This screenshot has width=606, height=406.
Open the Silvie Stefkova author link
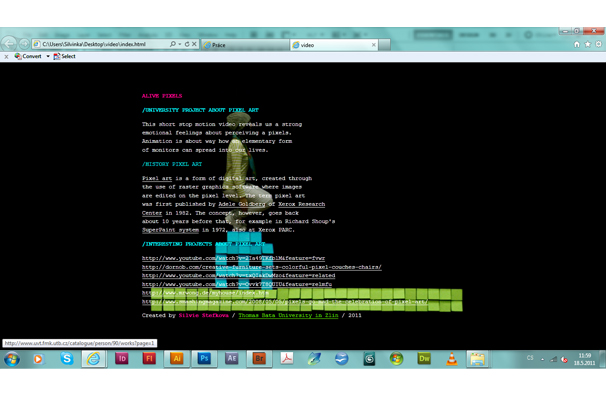(x=203, y=315)
